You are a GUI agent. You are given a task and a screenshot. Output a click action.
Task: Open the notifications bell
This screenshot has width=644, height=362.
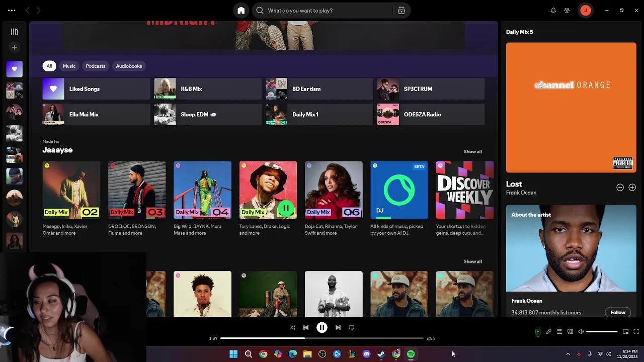pyautogui.click(x=553, y=11)
